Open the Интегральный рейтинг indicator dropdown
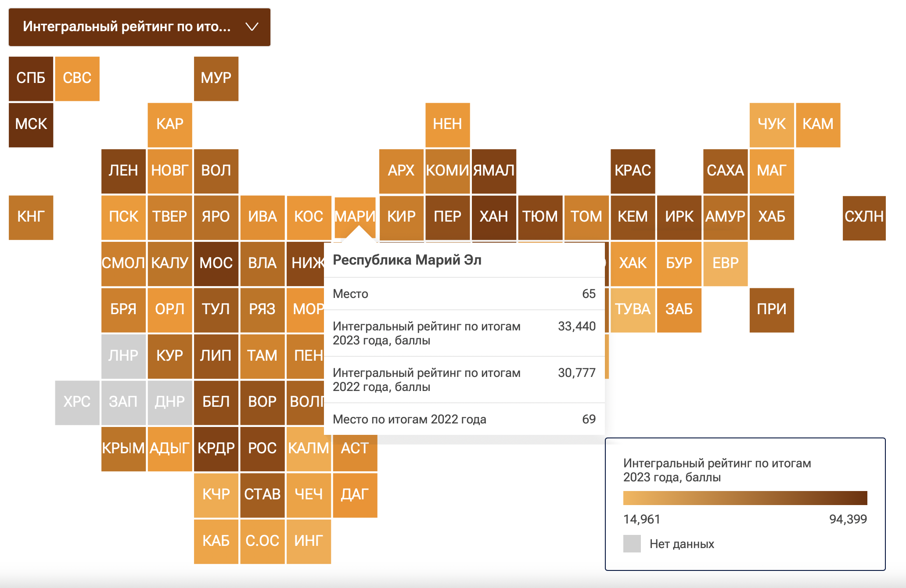Viewport: 906px width, 588px height. pyautogui.click(x=140, y=27)
